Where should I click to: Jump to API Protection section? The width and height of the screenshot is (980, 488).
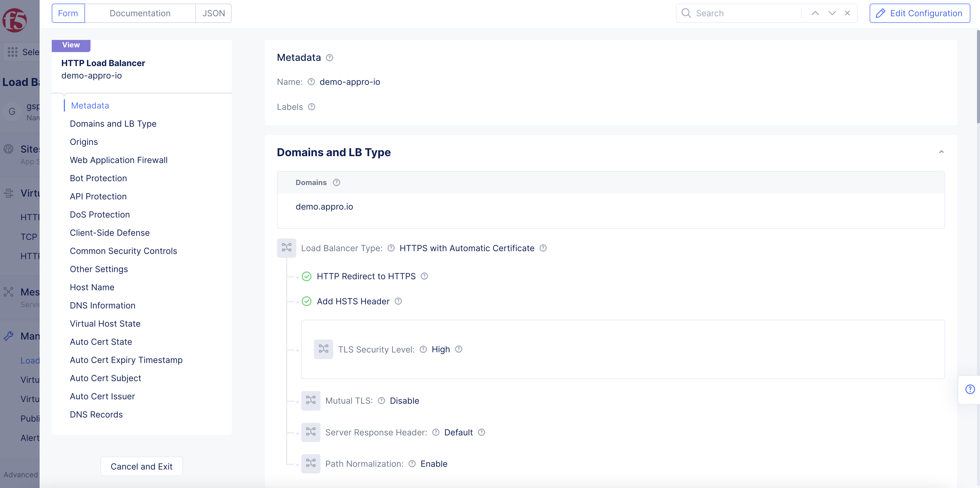click(98, 197)
